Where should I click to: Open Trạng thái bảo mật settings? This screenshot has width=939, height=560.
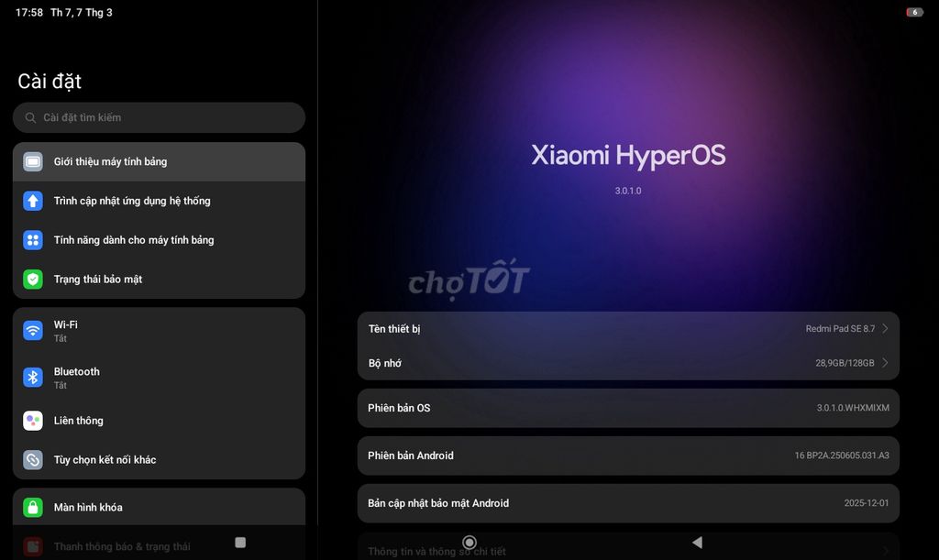coord(159,280)
